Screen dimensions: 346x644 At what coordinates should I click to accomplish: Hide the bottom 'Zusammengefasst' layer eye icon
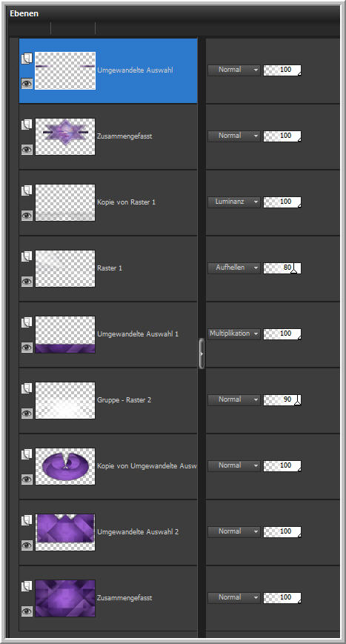click(27, 611)
